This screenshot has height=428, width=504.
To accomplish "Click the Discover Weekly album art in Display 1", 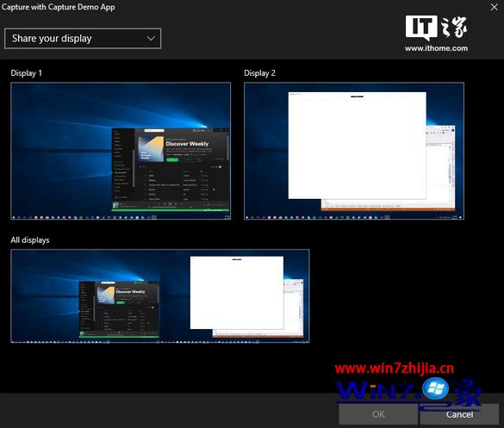I will 151,149.
